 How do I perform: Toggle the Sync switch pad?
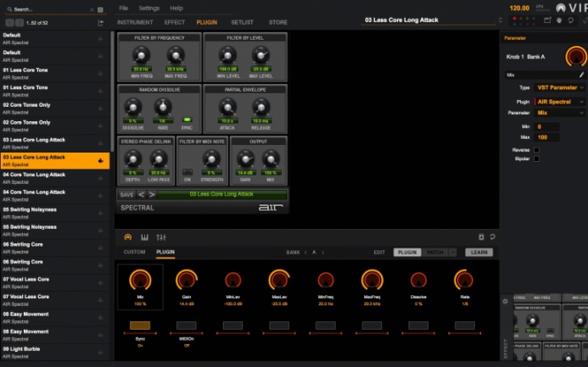pyautogui.click(x=139, y=325)
